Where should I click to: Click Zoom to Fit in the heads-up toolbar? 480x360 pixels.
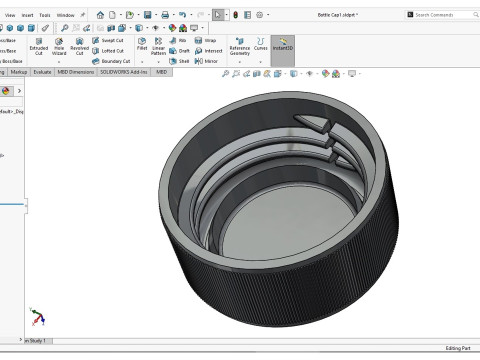point(226,74)
